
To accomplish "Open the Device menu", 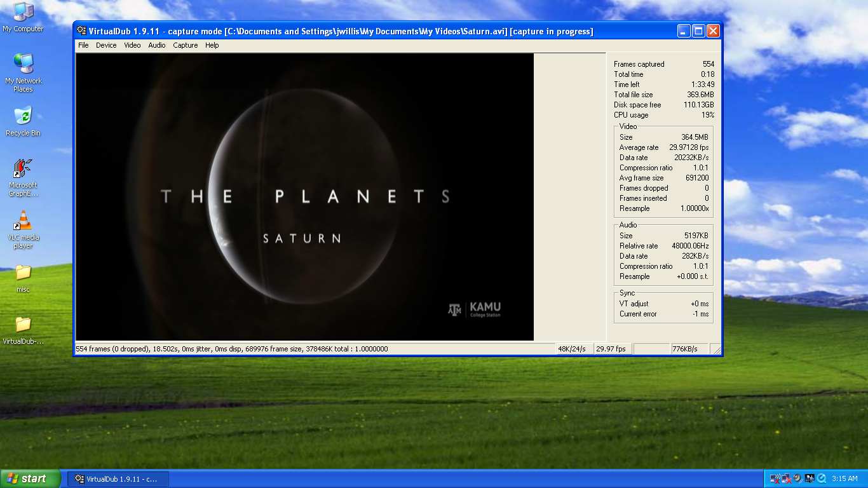I will 106,45.
